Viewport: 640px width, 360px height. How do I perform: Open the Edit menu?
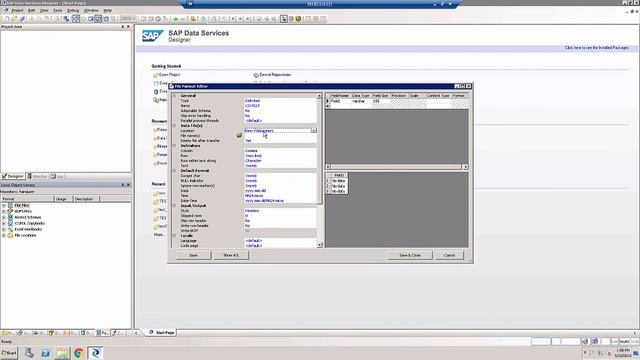[31, 10]
